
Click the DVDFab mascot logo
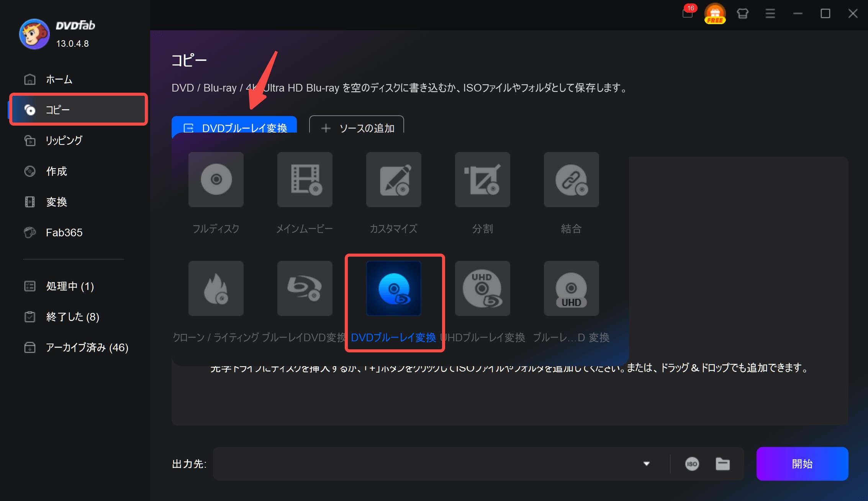pyautogui.click(x=34, y=34)
